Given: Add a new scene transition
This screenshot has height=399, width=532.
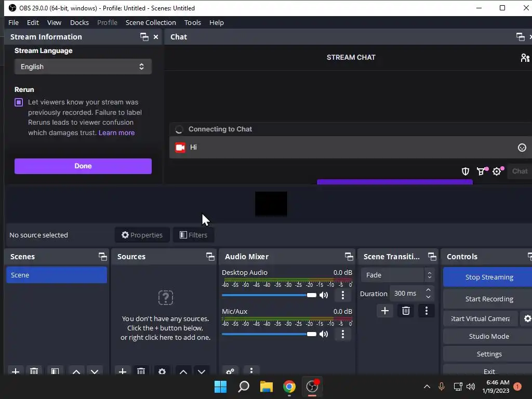Looking at the screenshot, I should tap(385, 311).
